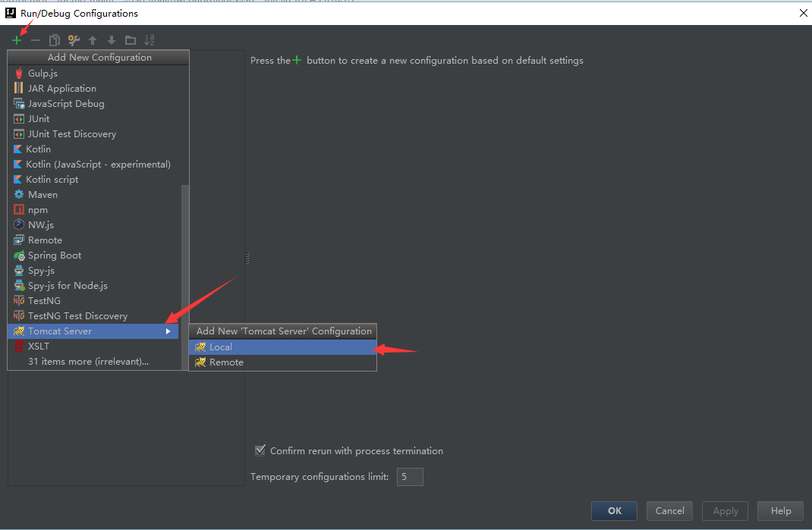Click the Sort Configurations alphabetically icon
Image resolution: width=812 pixels, height=530 pixels.
click(149, 40)
